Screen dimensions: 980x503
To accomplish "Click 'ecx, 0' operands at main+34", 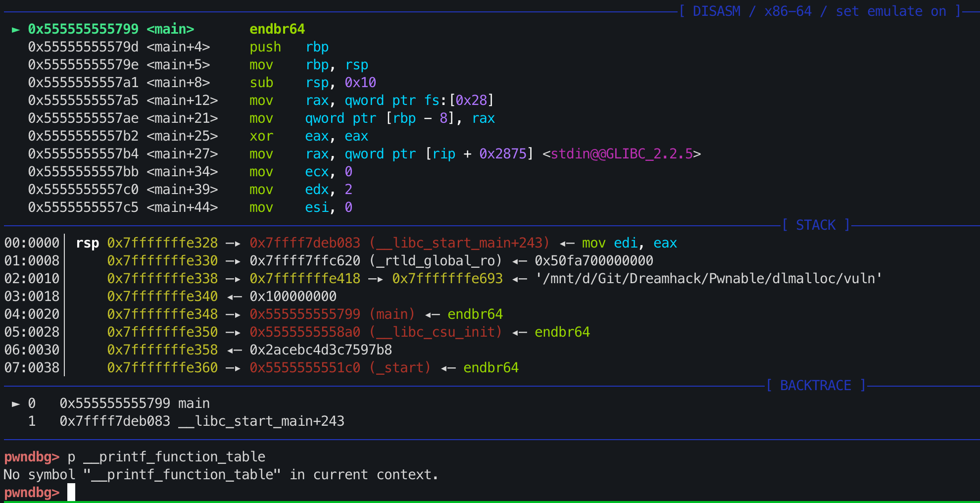I will (329, 172).
